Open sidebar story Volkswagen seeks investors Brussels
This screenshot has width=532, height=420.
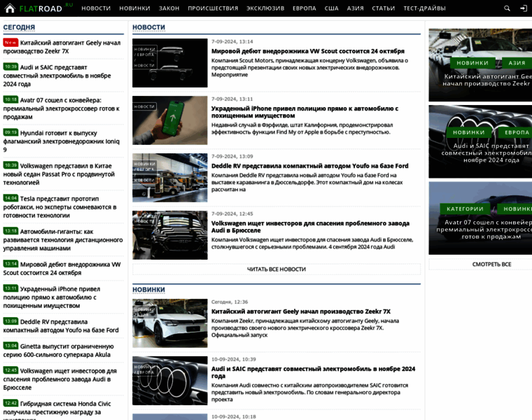60,379
